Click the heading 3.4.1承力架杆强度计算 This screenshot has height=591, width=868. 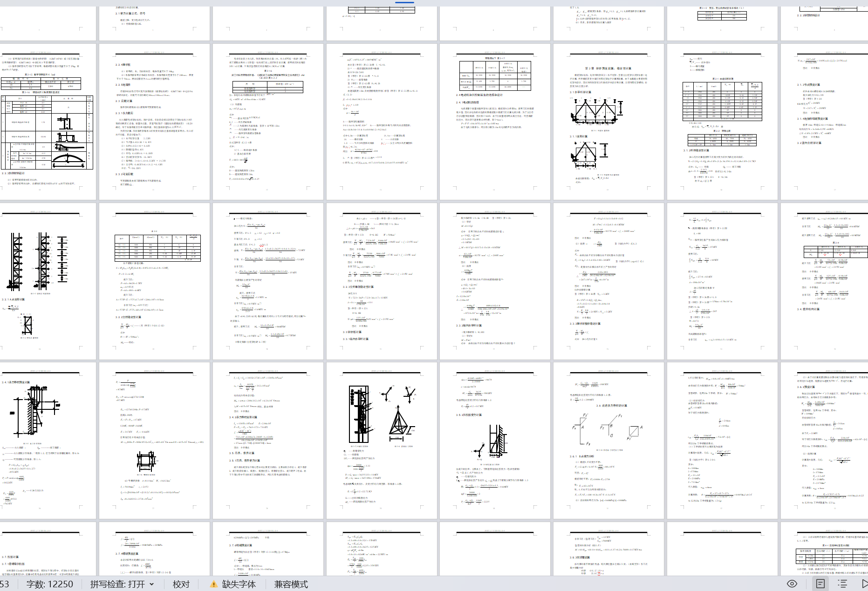click(x=16, y=382)
